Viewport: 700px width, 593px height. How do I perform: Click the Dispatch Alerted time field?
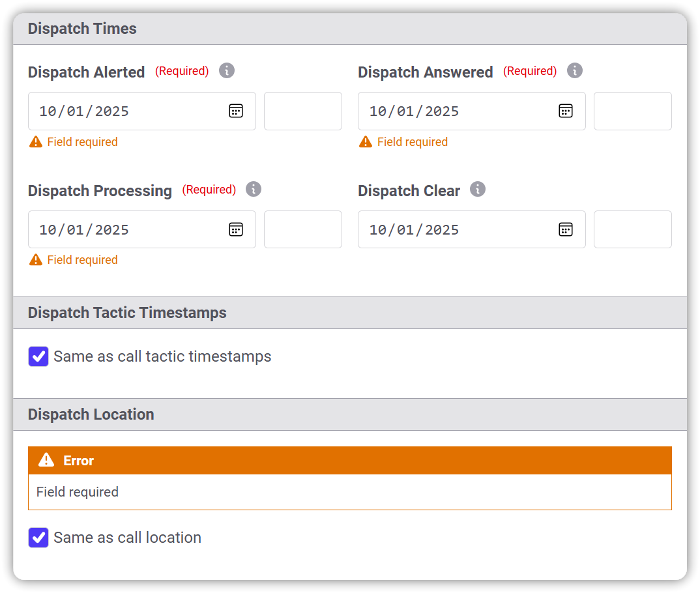tap(302, 111)
